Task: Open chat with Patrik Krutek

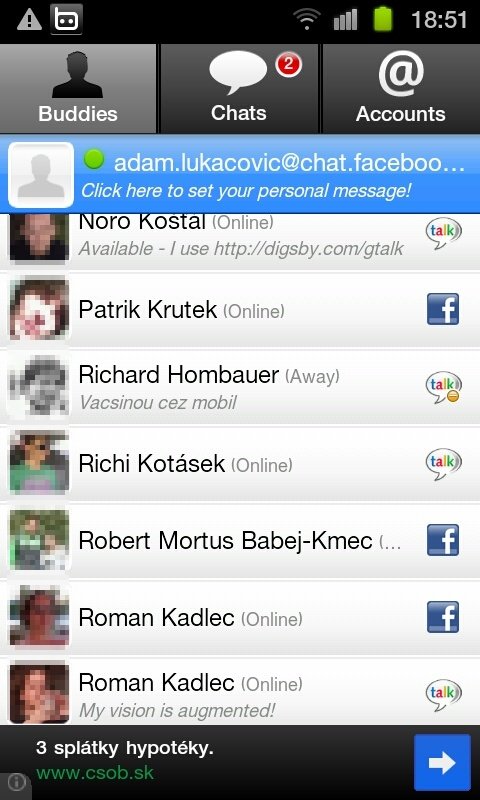Action: [240, 310]
